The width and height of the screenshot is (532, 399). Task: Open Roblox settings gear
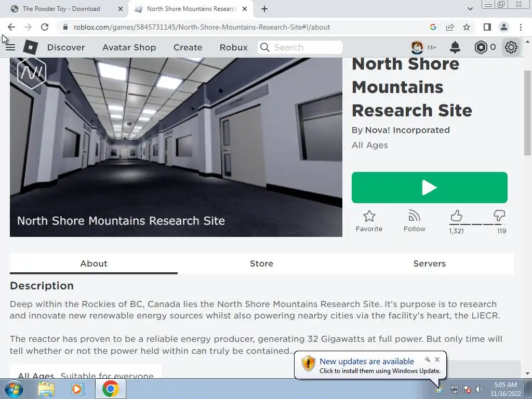pyautogui.click(x=511, y=47)
